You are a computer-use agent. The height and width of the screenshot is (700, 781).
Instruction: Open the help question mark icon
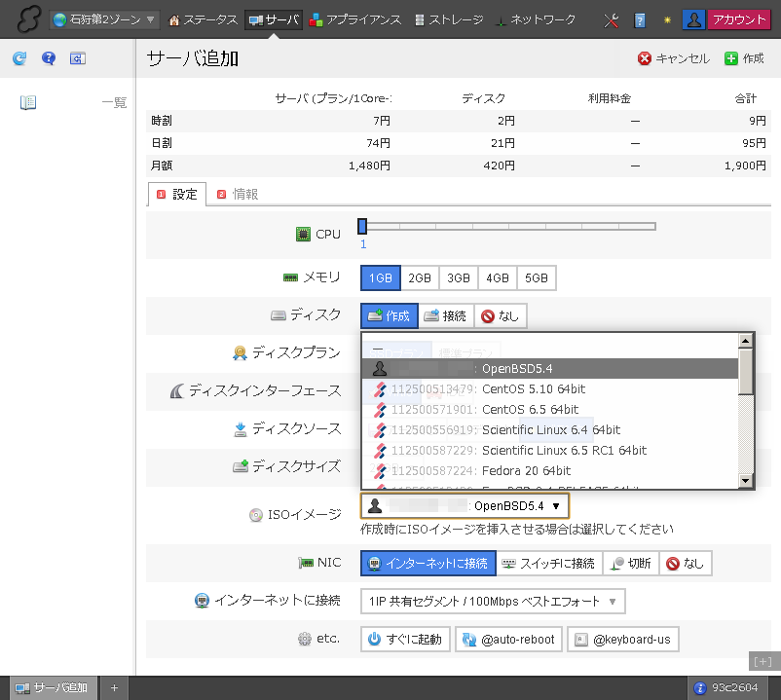click(49, 59)
